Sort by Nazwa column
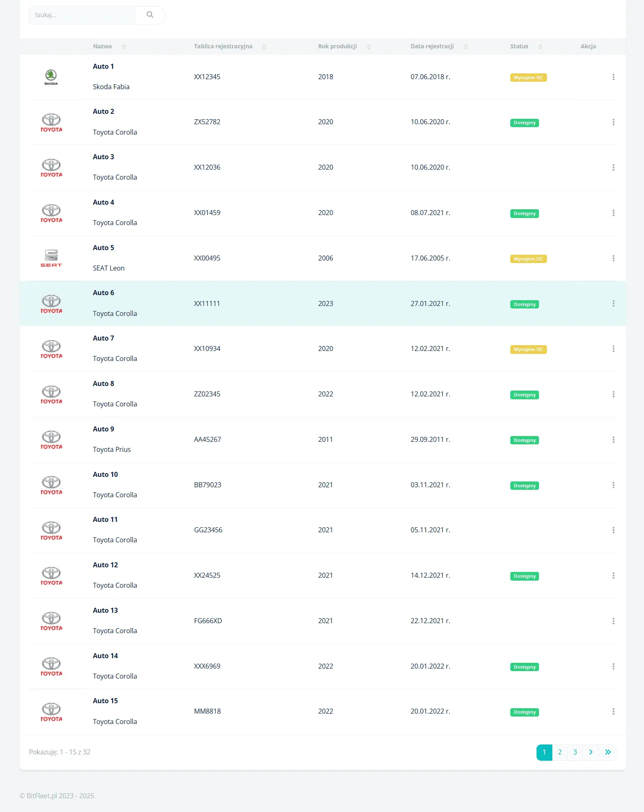Image resolution: width=644 pixels, height=812 pixels. click(109, 46)
